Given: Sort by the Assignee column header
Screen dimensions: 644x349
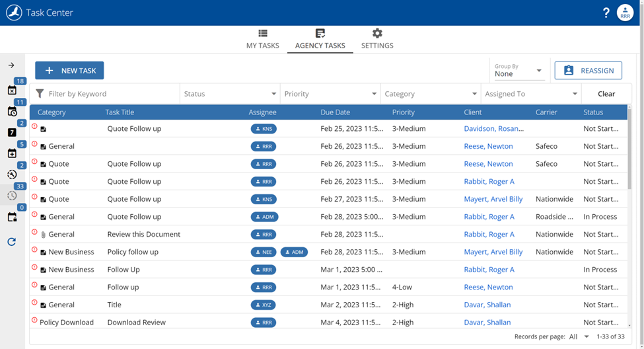Looking at the screenshot, I should [x=262, y=112].
